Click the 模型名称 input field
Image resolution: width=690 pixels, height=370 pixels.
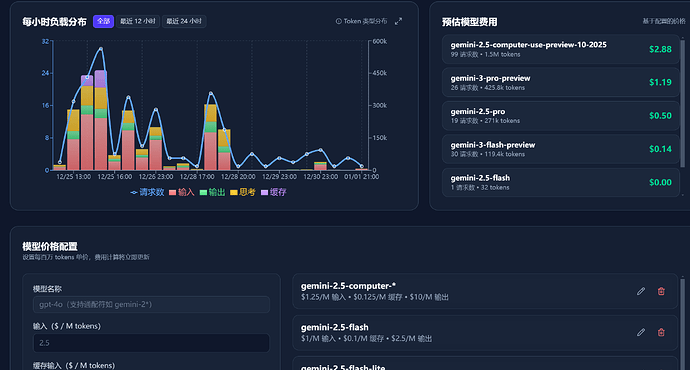tap(151, 304)
